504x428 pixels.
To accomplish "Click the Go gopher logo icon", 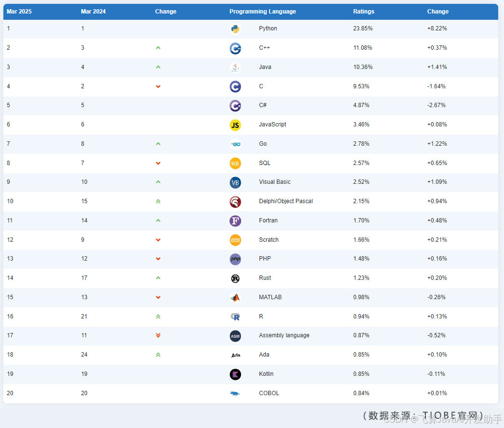I will tap(235, 144).
